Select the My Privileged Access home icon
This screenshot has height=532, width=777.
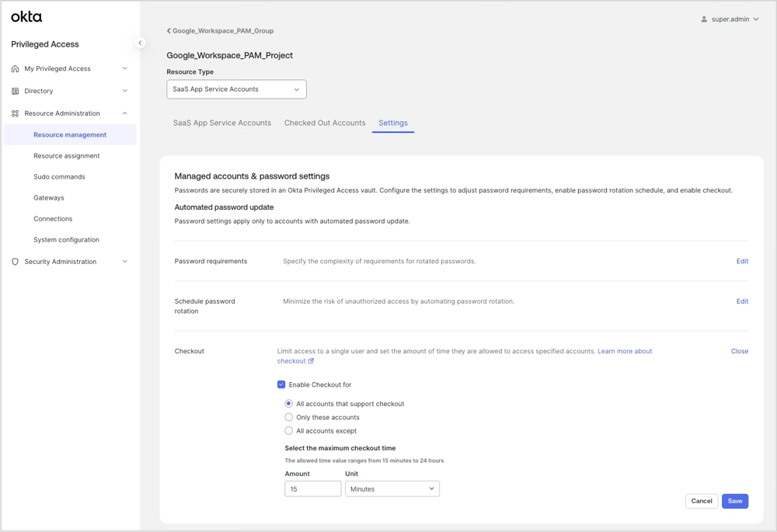(x=14, y=68)
